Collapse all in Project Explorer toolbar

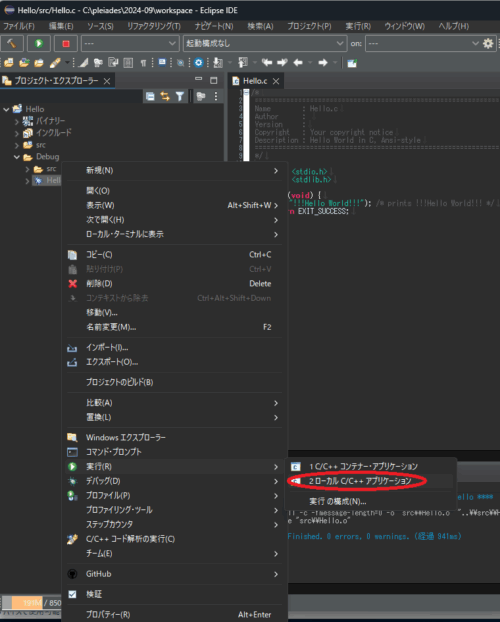coord(150,96)
